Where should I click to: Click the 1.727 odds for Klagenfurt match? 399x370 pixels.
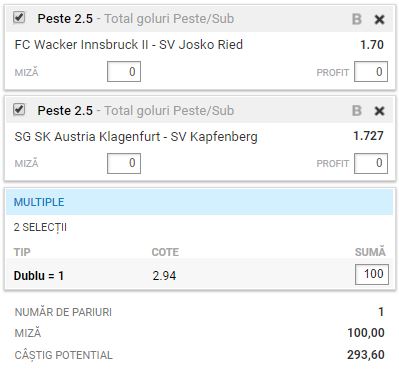(x=368, y=136)
